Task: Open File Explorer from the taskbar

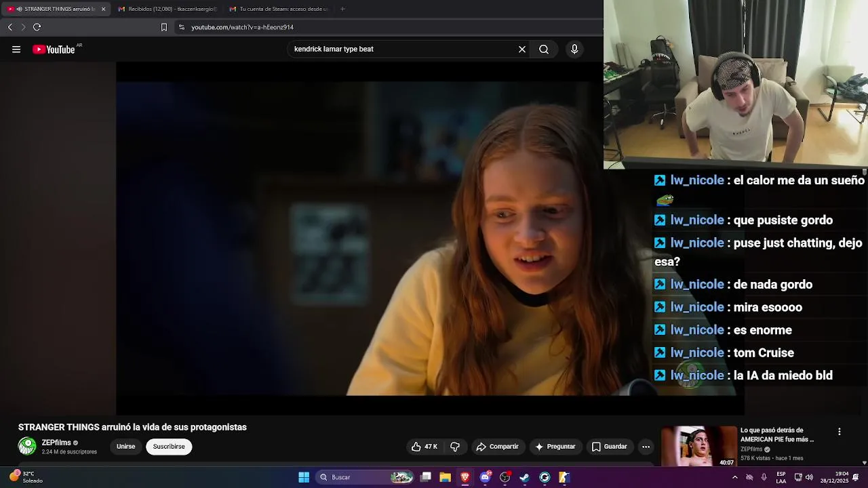Action: (x=446, y=477)
